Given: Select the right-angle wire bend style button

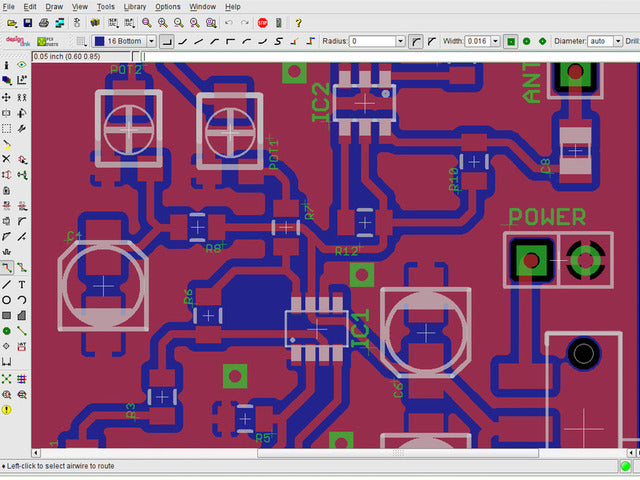Looking at the screenshot, I should click(x=166, y=41).
